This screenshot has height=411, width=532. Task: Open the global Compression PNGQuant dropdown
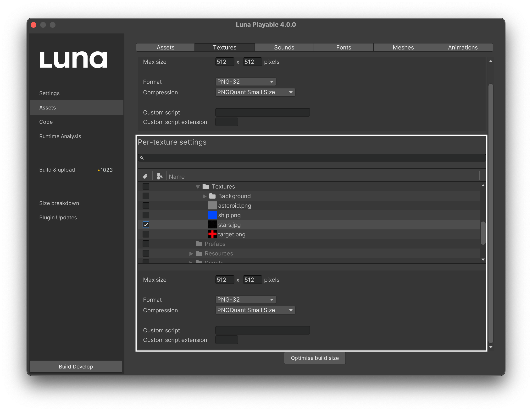255,92
